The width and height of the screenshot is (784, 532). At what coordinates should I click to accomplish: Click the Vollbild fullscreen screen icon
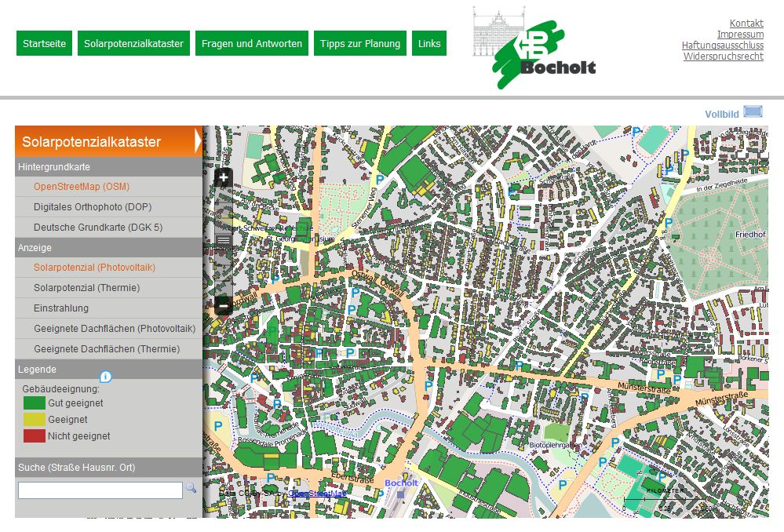pyautogui.click(x=753, y=111)
